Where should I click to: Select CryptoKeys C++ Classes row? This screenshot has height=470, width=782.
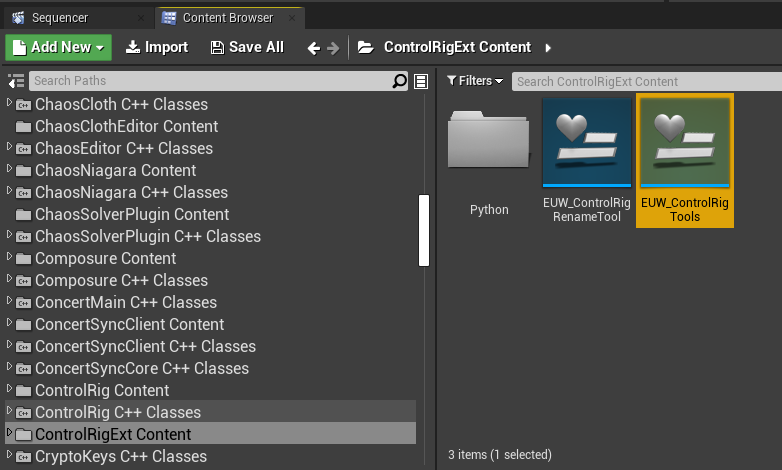210,456
